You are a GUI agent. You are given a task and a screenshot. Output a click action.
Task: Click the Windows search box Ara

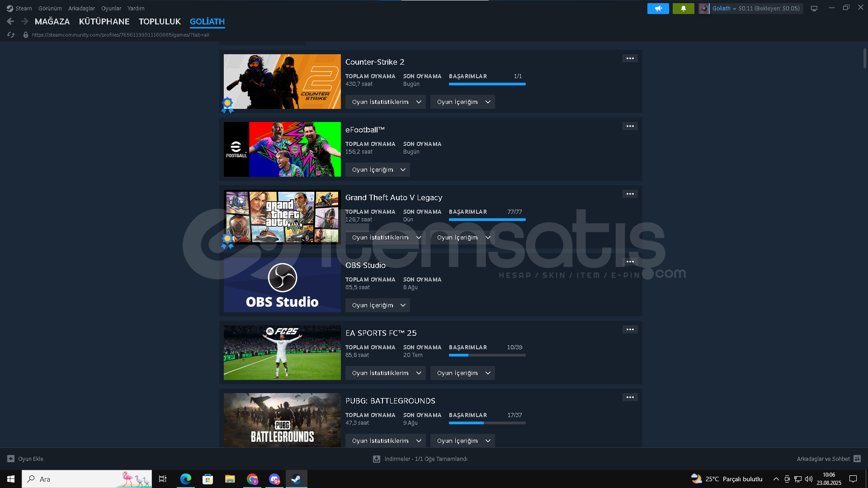[x=87, y=479]
